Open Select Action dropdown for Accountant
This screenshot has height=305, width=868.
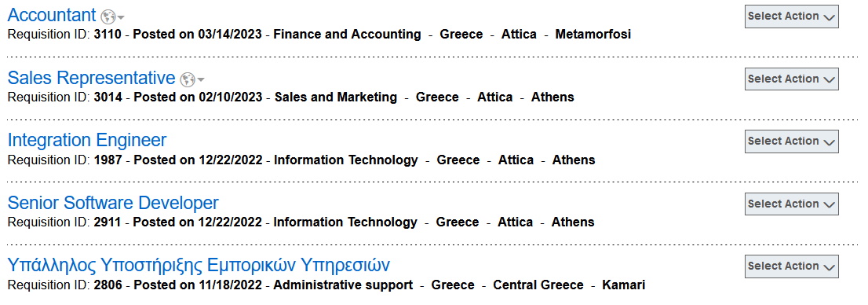pos(792,16)
